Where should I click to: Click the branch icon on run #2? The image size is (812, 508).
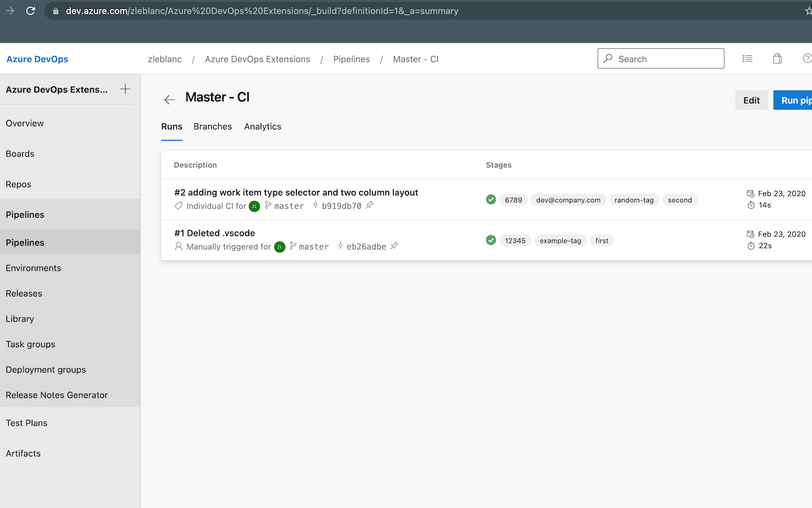pyautogui.click(x=268, y=206)
